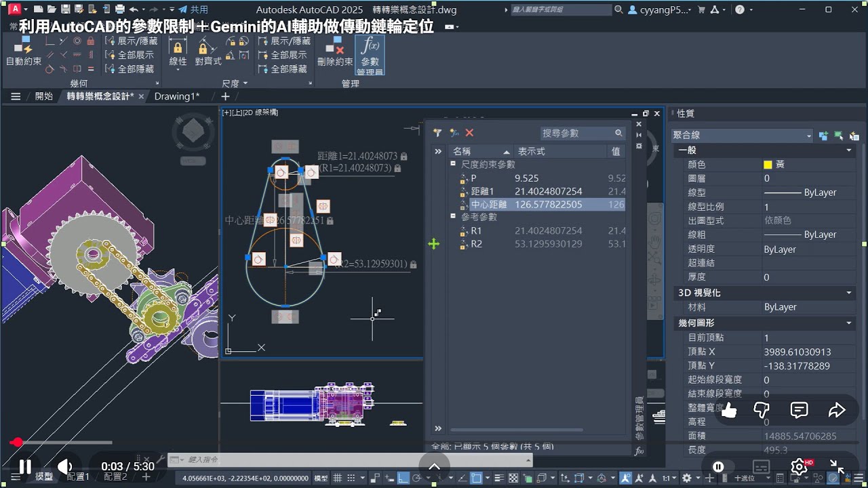868x488 pixels.
Task: Click geometric Hide All (全部隱藏) button
Action: 131,69
